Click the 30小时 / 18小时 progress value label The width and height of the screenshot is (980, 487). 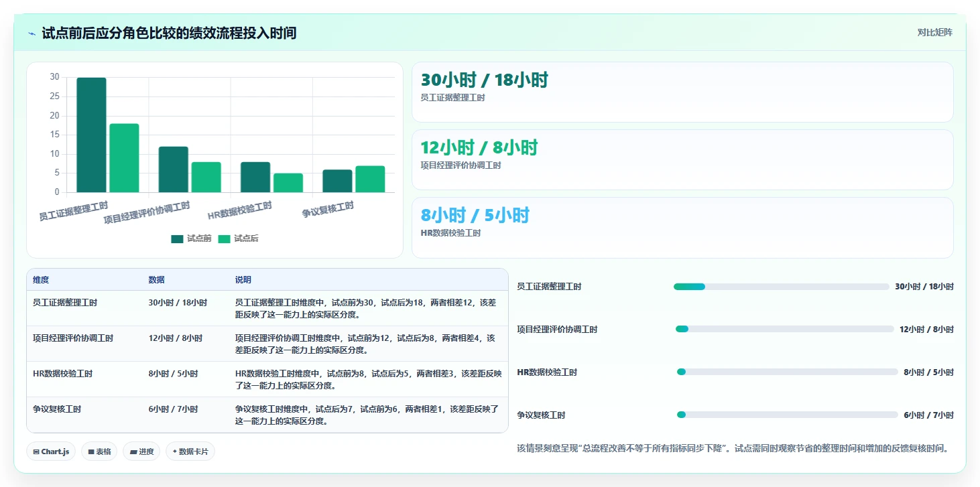(924, 287)
